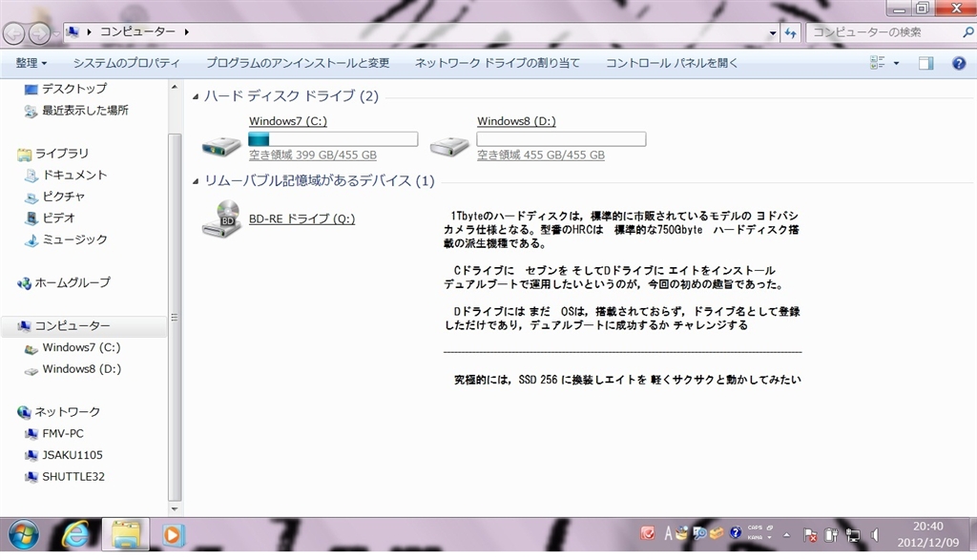Screen dimensions: 977x560
Task: Open the Windows Start menu
Action: pyautogui.click(x=24, y=535)
